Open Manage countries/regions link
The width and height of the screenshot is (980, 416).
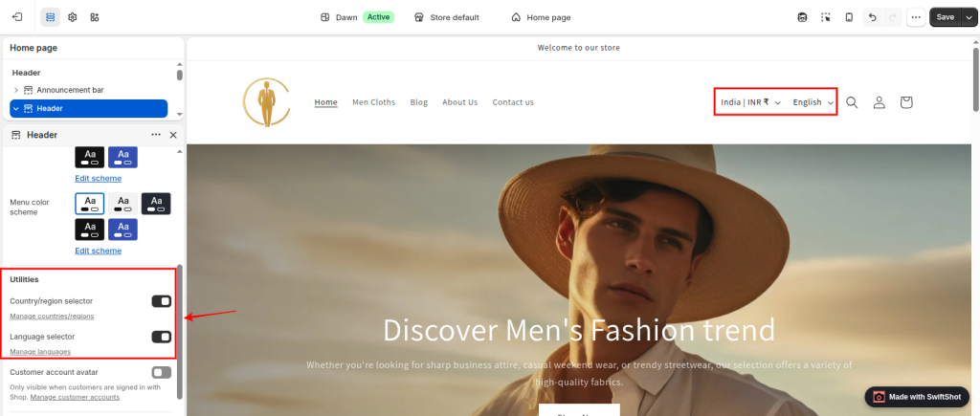pos(52,316)
